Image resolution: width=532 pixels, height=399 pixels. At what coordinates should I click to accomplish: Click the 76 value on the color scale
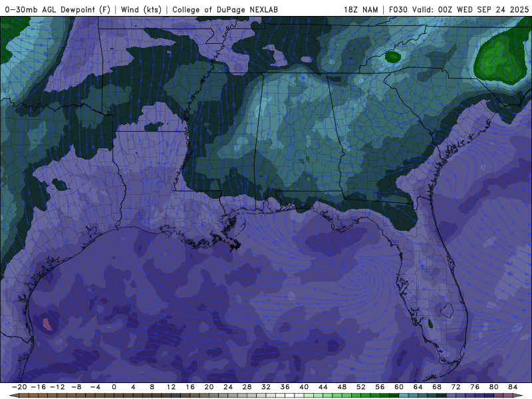click(x=475, y=387)
